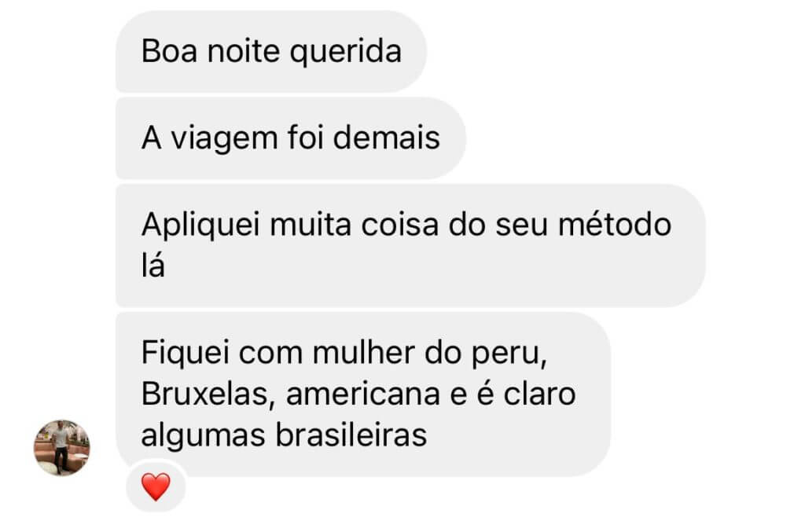Tap the red heart reaction badge
Image resolution: width=805 pixels, height=532 pixels.
tap(156, 486)
